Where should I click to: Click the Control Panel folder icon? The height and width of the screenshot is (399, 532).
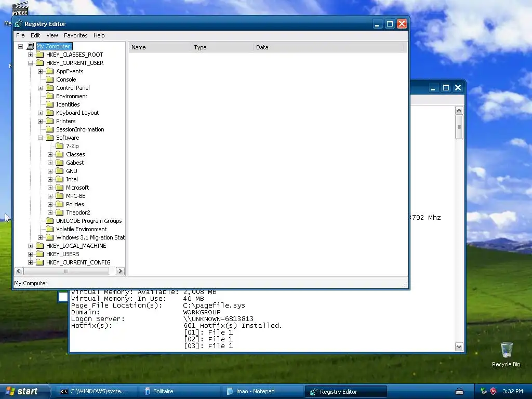click(x=50, y=88)
